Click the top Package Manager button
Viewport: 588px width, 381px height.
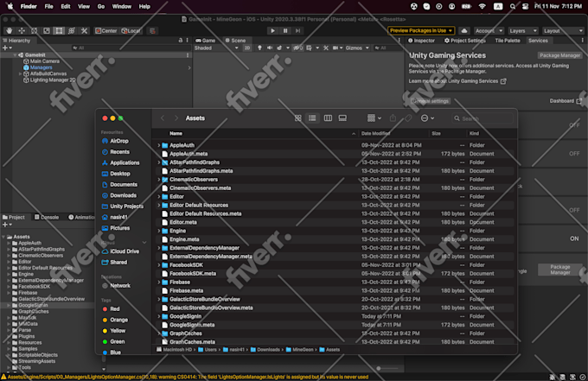tap(559, 55)
